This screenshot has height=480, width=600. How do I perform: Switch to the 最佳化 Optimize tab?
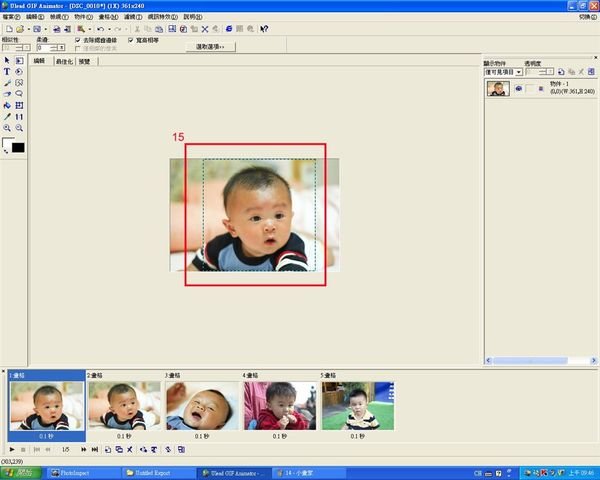pyautogui.click(x=64, y=61)
